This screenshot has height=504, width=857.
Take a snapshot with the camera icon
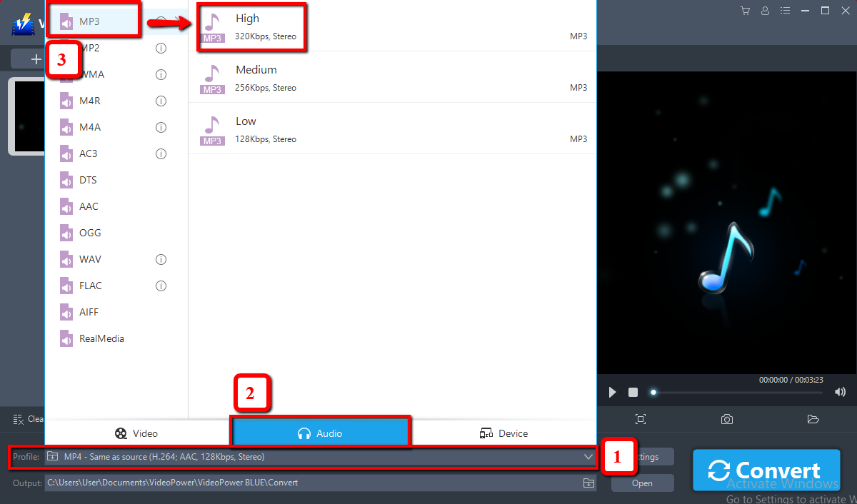click(x=726, y=420)
